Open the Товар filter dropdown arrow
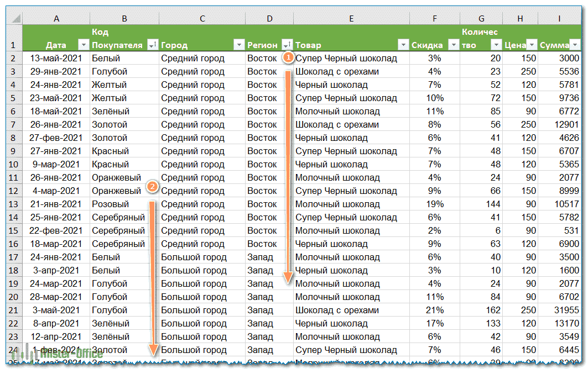The width and height of the screenshot is (588, 374). [403, 45]
